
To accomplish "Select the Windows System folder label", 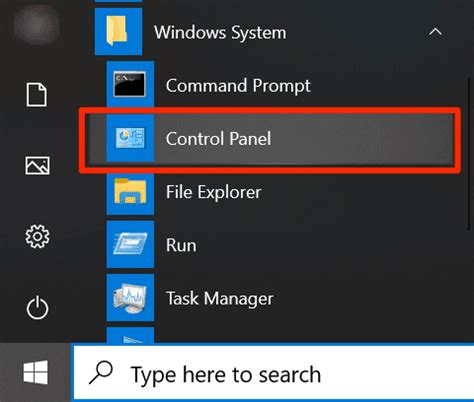I will click(x=220, y=33).
